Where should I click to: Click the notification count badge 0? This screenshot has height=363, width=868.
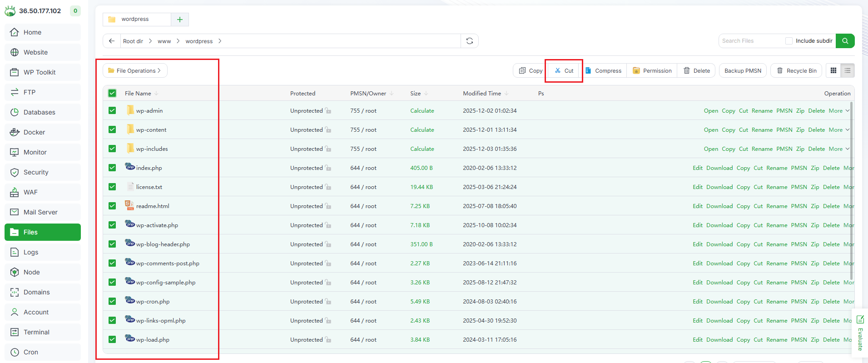(75, 10)
